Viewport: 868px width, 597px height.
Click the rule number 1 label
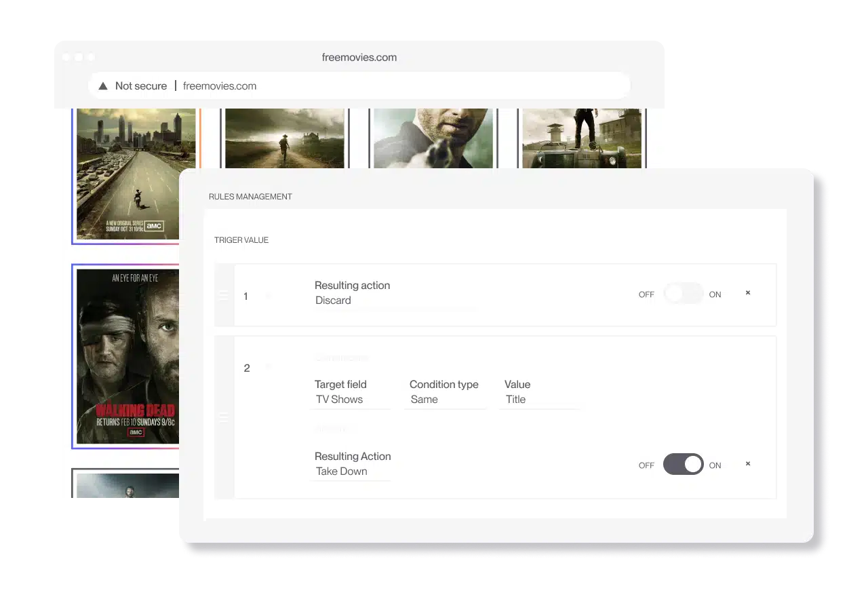tap(245, 296)
